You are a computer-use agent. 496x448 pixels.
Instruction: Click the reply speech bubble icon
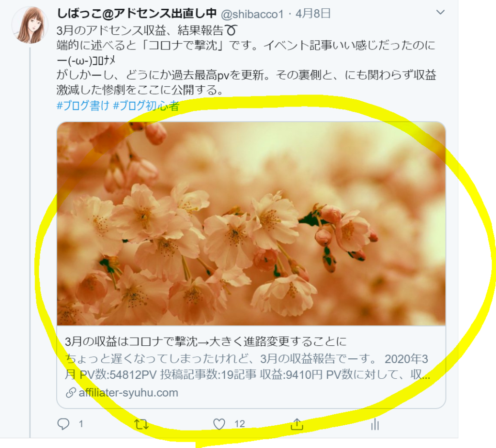pos(63,424)
